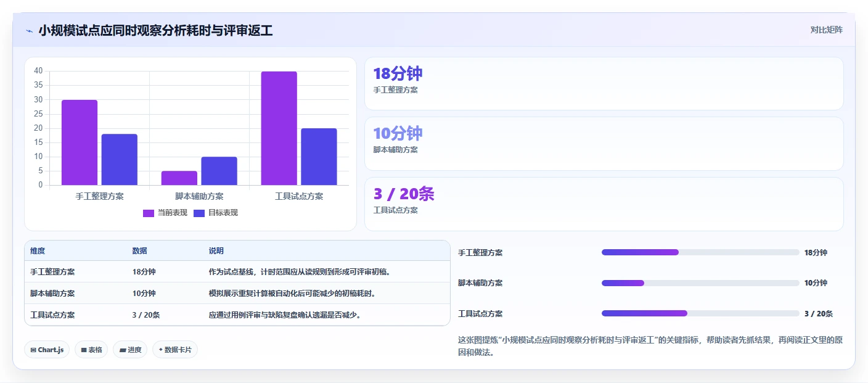Image resolution: width=868 pixels, height=383 pixels.
Task: Click the Chart.js chip icon
Action: point(33,350)
